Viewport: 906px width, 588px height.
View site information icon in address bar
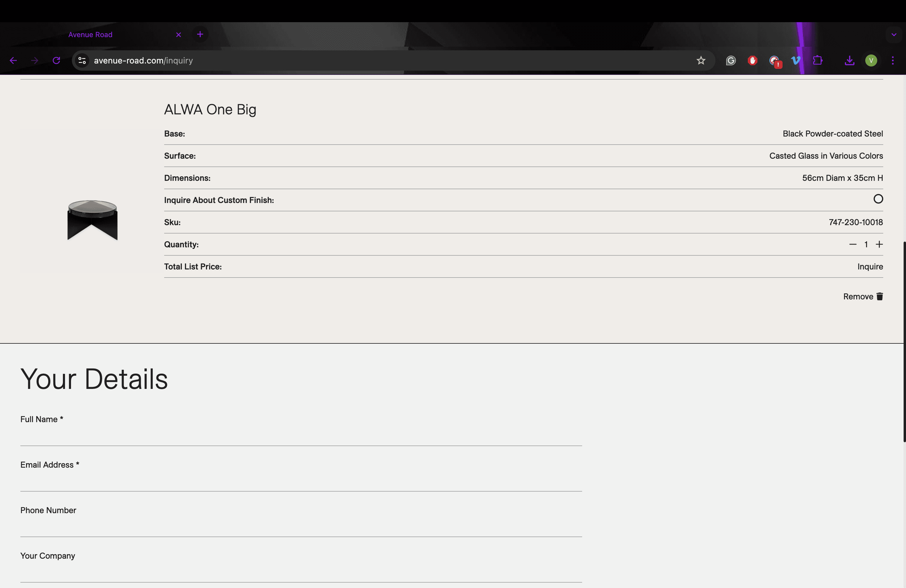coord(82,60)
